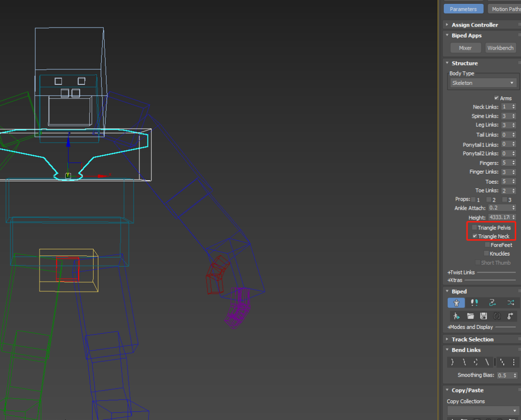Switch to the Motion Paths tab

pos(505,9)
